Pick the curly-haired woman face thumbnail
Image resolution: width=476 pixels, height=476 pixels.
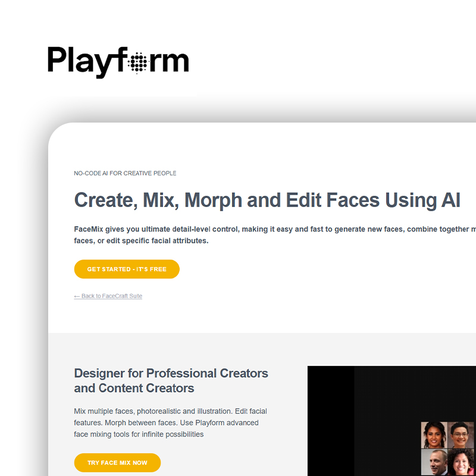coord(461,462)
